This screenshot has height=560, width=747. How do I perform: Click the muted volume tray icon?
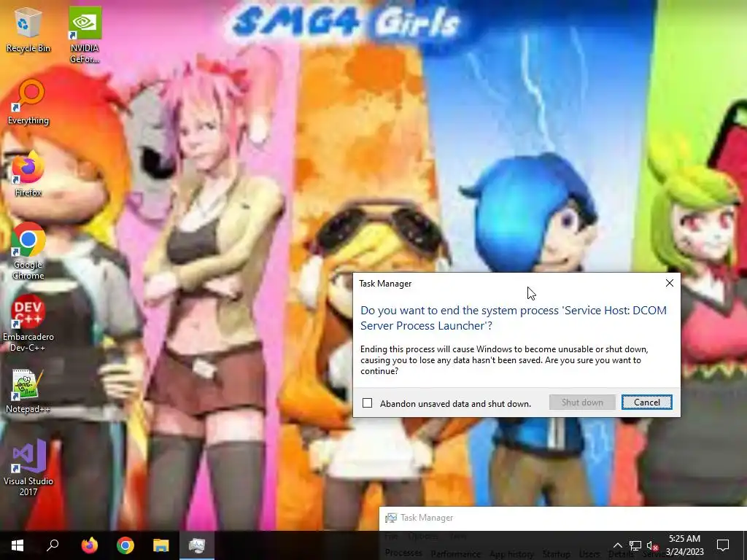coord(652,545)
